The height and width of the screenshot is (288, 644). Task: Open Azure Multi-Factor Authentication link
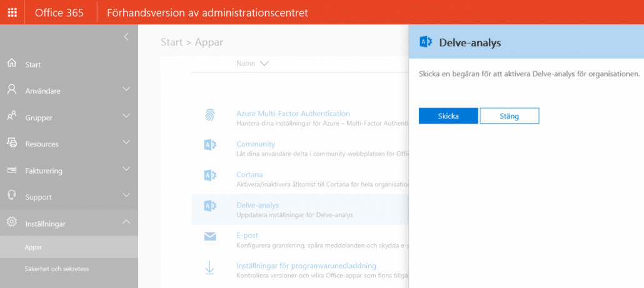pos(293,114)
